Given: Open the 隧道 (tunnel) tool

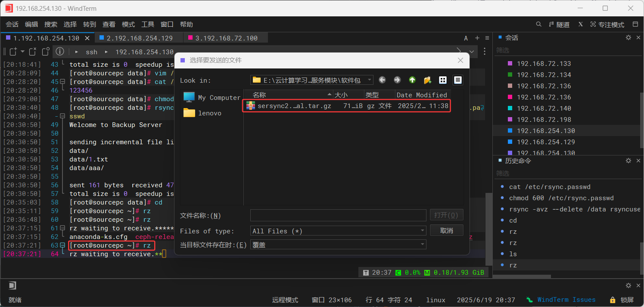Looking at the screenshot, I should coord(559,24).
